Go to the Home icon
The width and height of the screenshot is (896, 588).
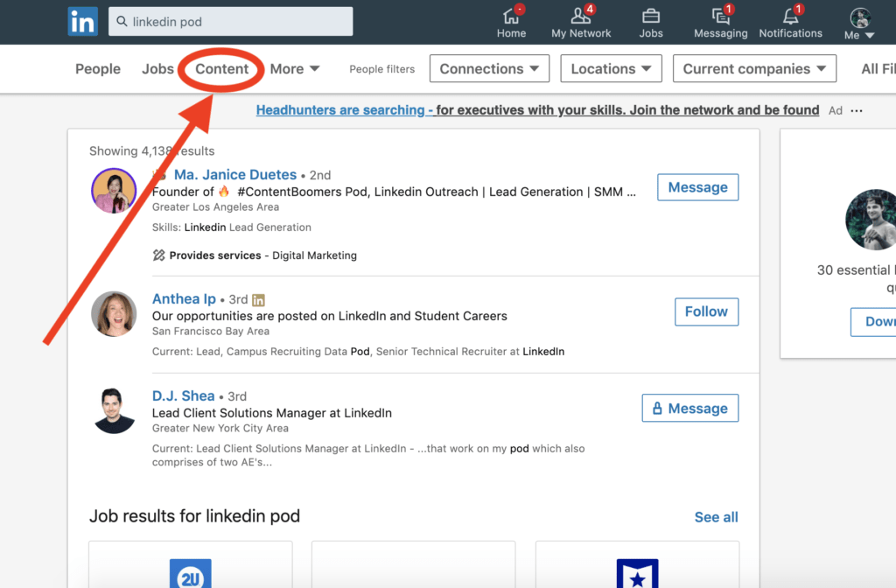[x=511, y=17]
